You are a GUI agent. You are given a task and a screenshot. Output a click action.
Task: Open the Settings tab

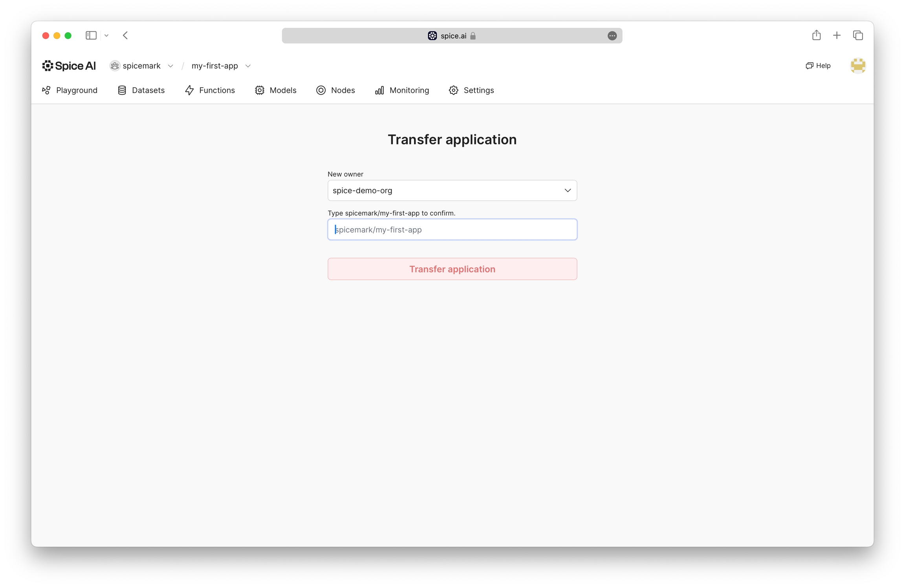(x=471, y=90)
